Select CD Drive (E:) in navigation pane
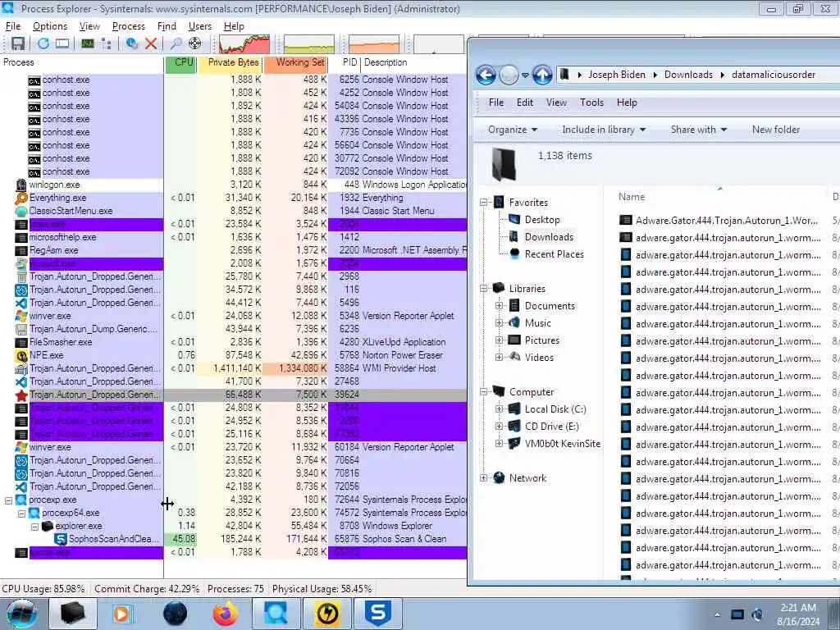840x630 pixels. [x=552, y=427]
